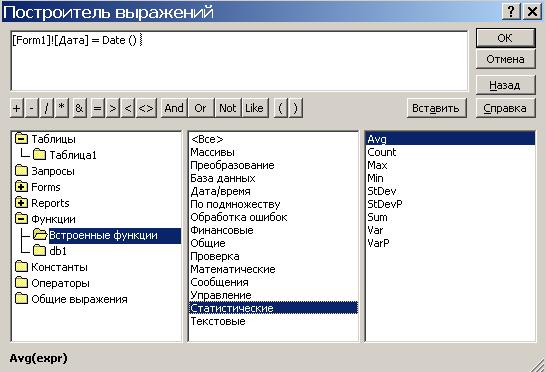Click the Отмена button
Screen dimensions: 546x372
click(x=505, y=59)
